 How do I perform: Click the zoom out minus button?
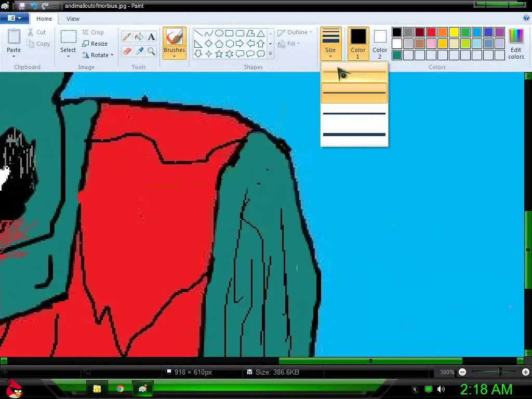click(462, 372)
